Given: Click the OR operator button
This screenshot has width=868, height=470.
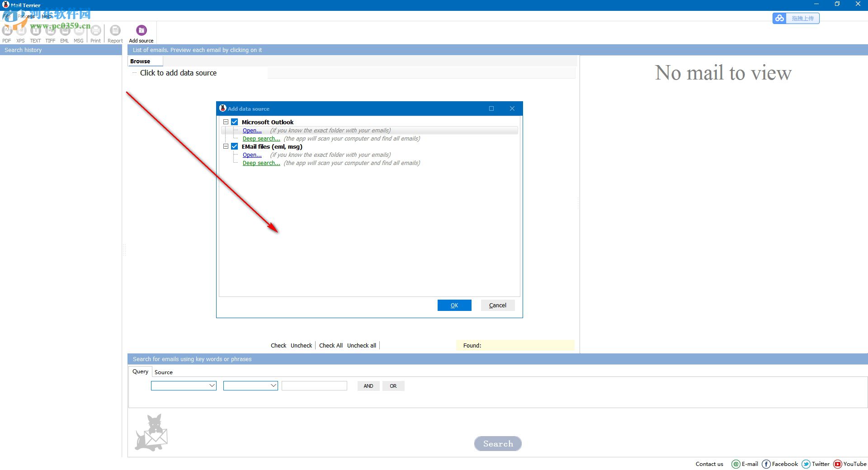Looking at the screenshot, I should pos(393,386).
